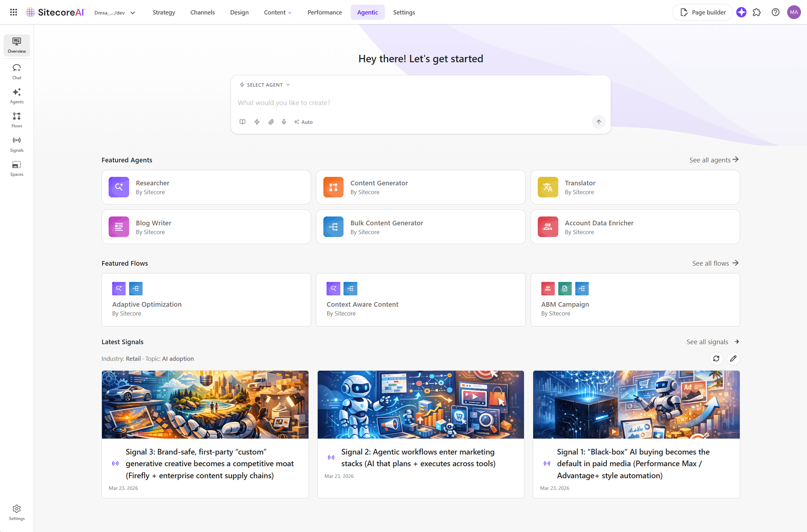Click the Content Generator agent icon
Viewport: 807px width, 532px height.
333,187
